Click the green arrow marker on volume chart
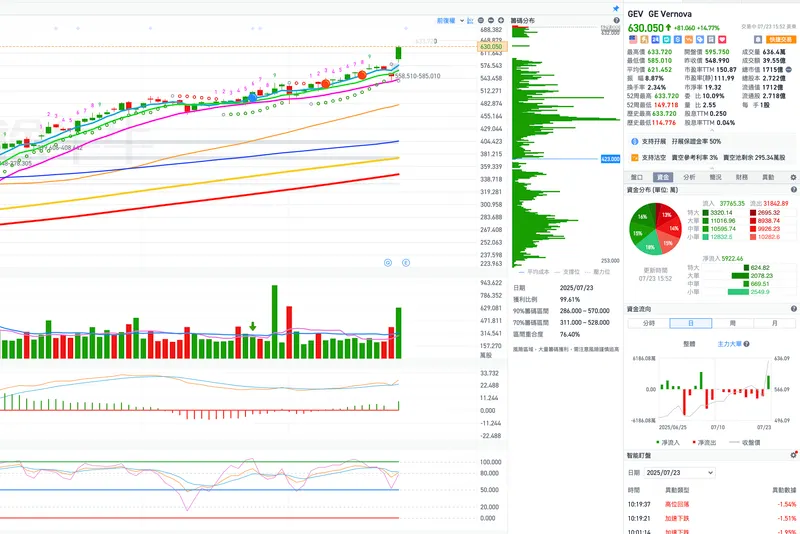The image size is (800, 534). (x=253, y=326)
